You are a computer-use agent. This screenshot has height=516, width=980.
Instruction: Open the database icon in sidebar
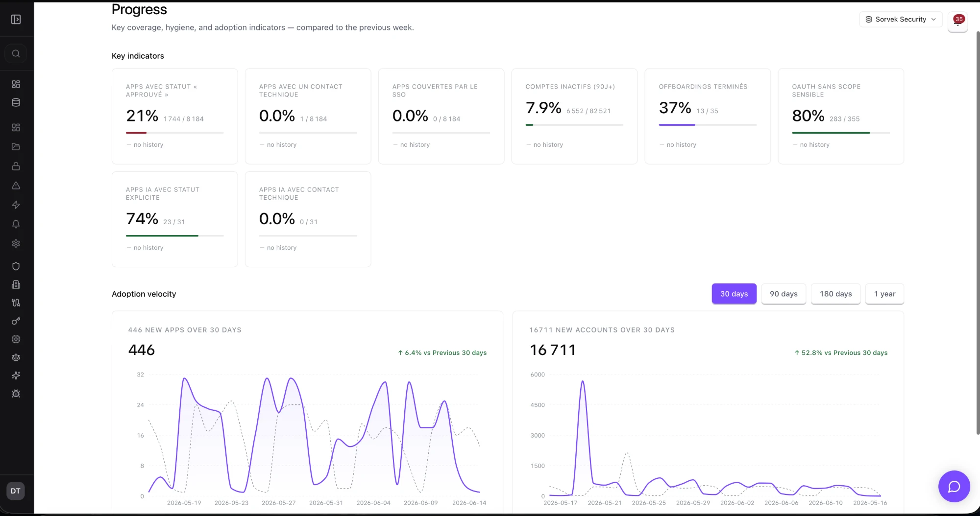coord(16,102)
